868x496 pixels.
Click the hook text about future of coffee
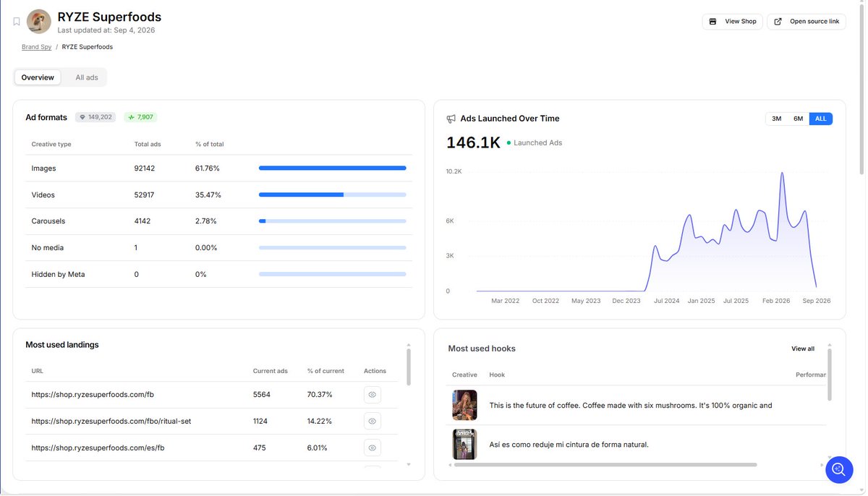tap(631, 406)
